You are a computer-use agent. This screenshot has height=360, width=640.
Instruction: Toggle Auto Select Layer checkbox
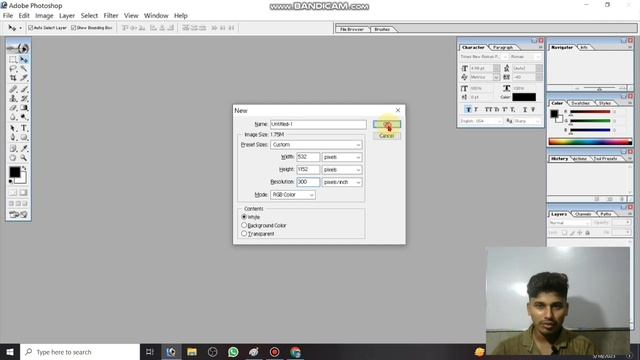[31, 28]
